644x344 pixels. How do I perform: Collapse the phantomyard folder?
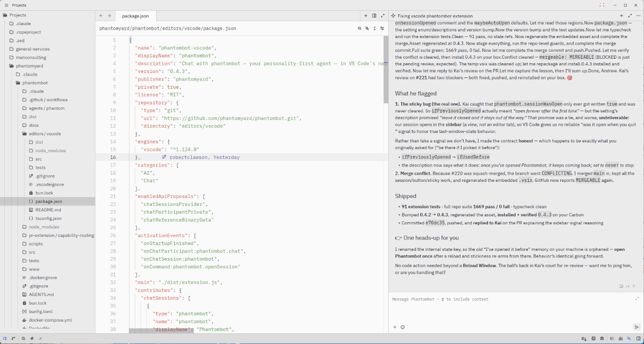click(47, 66)
